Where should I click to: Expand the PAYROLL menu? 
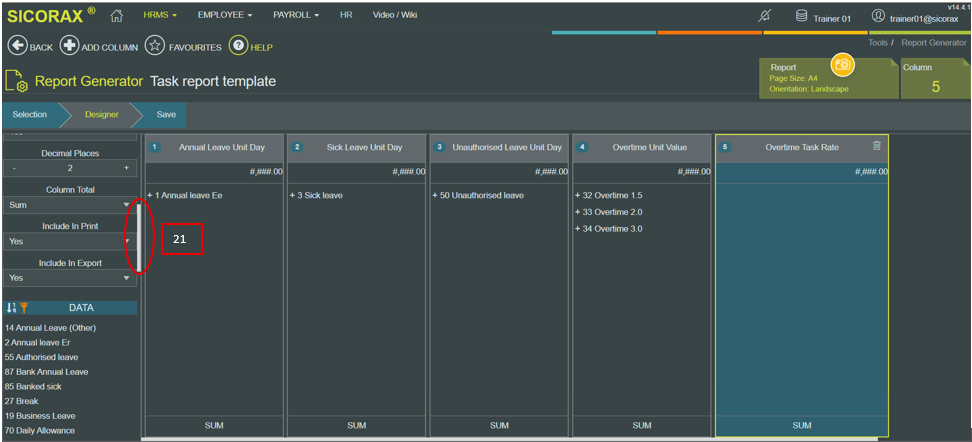[x=296, y=15]
